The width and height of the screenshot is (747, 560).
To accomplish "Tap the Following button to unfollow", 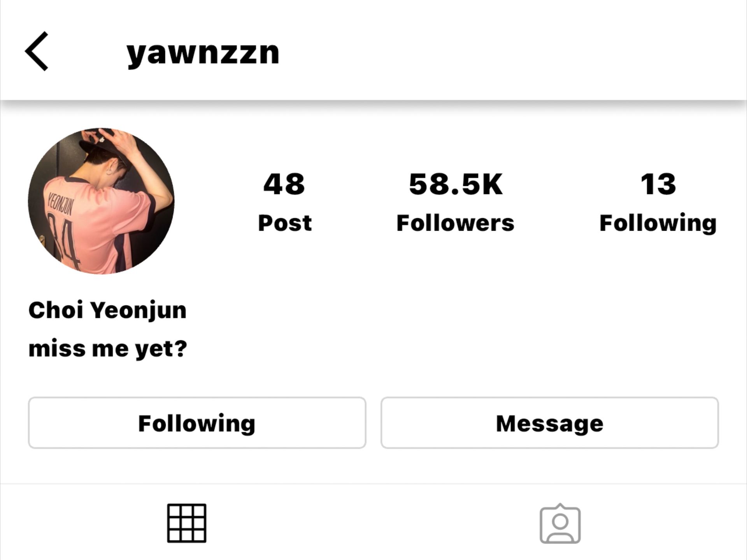I will click(197, 423).
